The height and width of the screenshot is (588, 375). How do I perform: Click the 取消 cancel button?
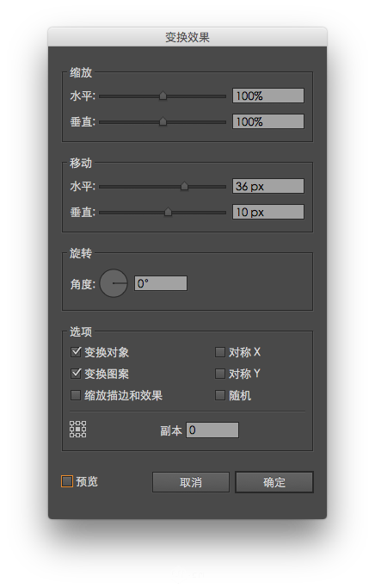point(191,482)
